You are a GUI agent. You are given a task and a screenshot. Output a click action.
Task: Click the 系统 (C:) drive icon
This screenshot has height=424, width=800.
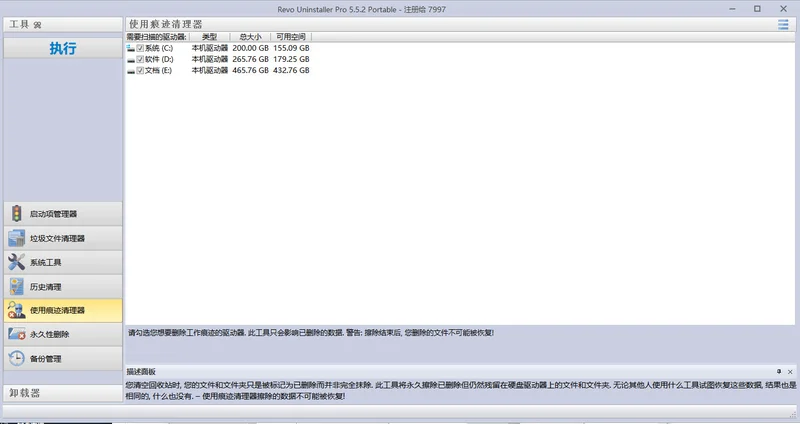pos(131,48)
